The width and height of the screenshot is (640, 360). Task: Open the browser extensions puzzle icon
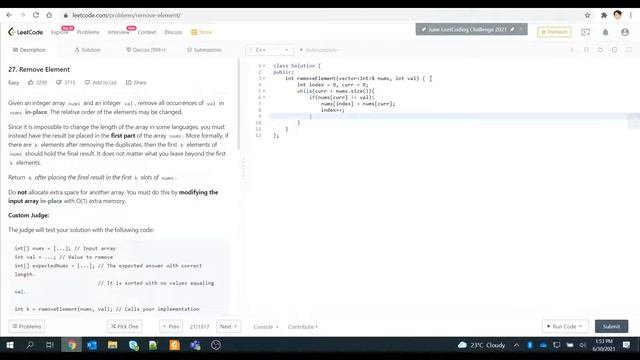point(604,15)
